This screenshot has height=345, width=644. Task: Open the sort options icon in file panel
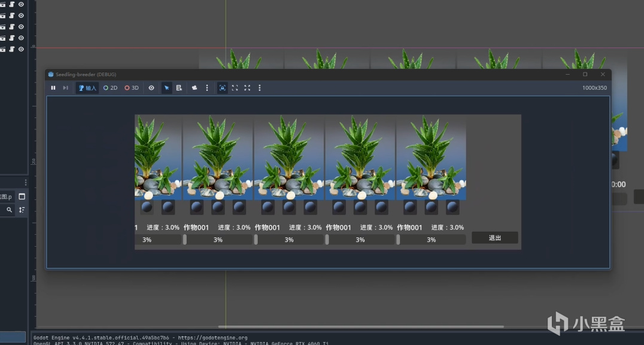(x=22, y=210)
